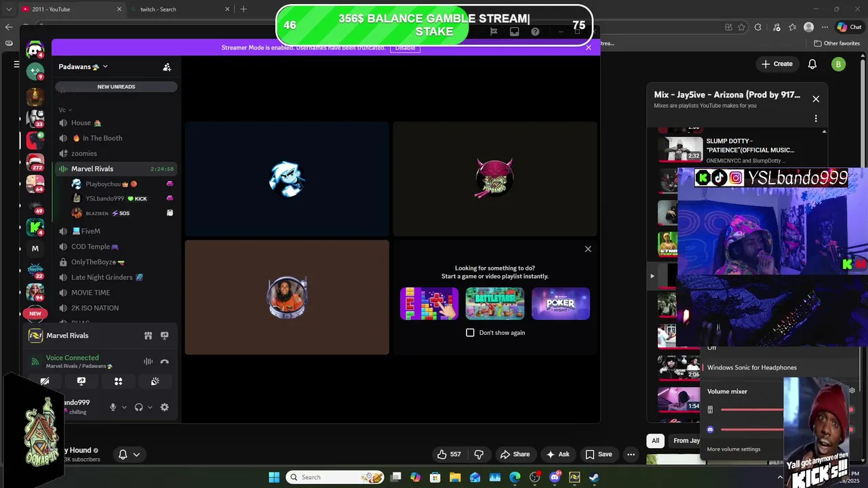Open the NEW server badge in Discord sidebar
868x488 pixels.
pos(35,314)
